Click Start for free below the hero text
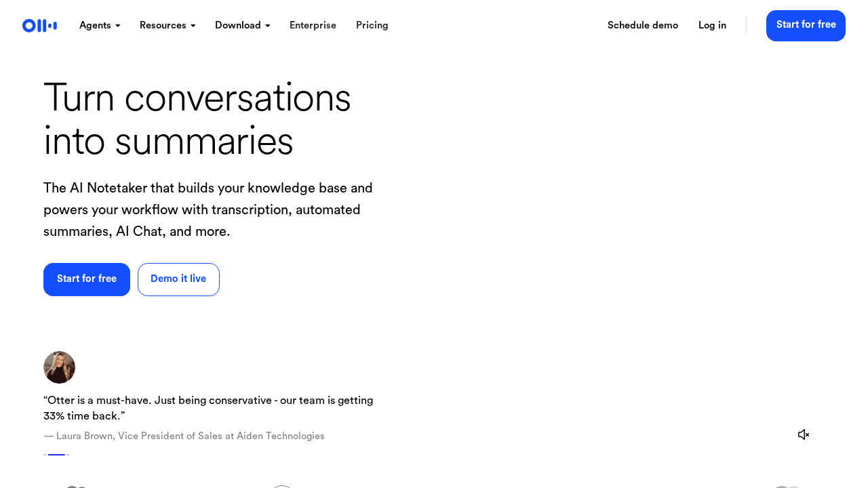The width and height of the screenshot is (868, 488). [87, 279]
